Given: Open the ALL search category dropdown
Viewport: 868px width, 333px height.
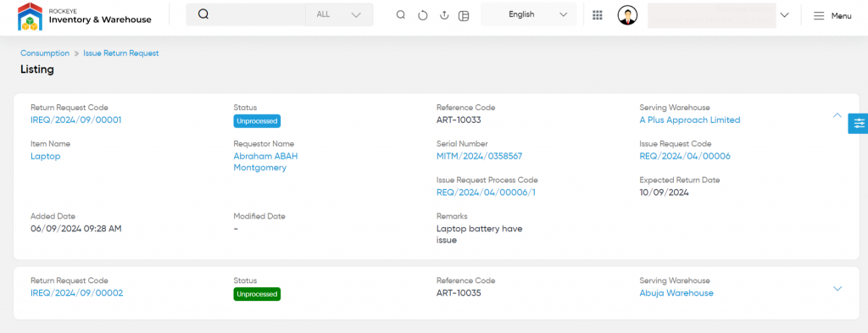Looking at the screenshot, I should (339, 15).
